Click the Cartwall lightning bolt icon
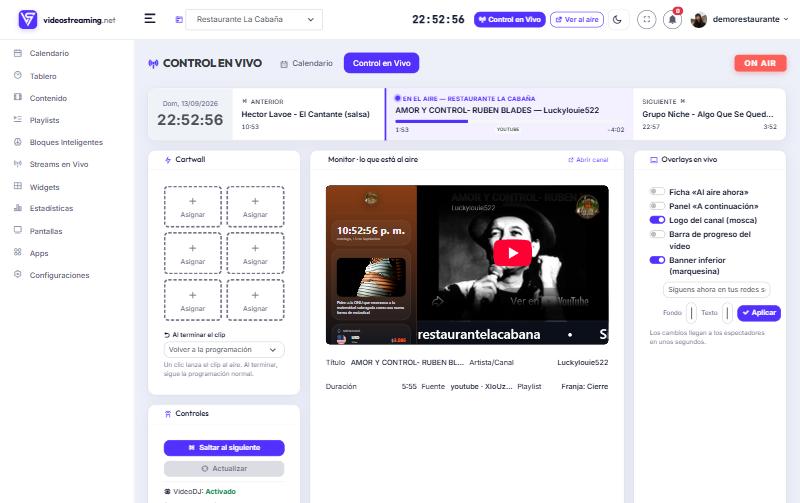This screenshot has height=503, width=800. click(168, 160)
